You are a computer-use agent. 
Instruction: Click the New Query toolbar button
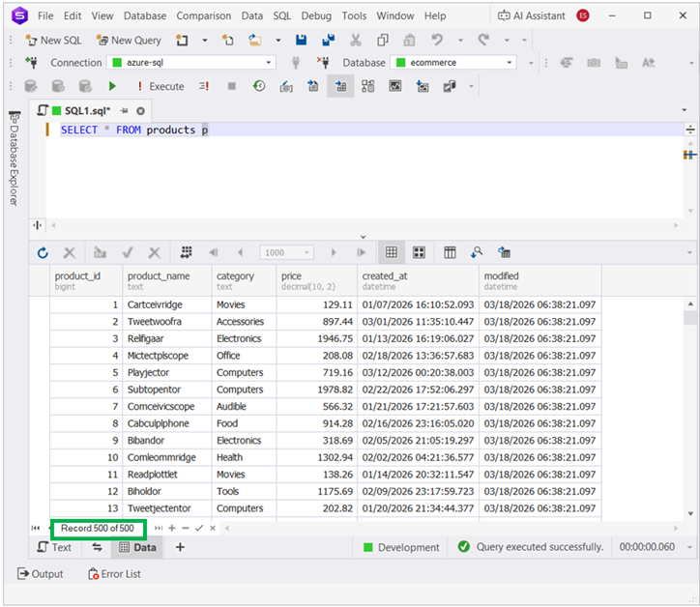click(x=129, y=41)
